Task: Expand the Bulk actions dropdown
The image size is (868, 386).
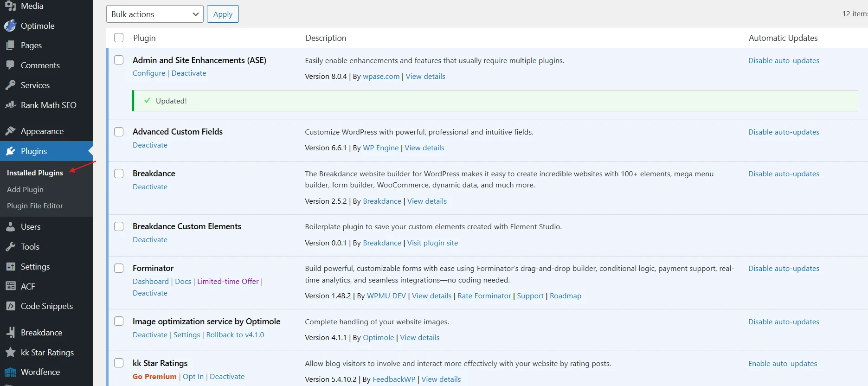Action: point(155,14)
